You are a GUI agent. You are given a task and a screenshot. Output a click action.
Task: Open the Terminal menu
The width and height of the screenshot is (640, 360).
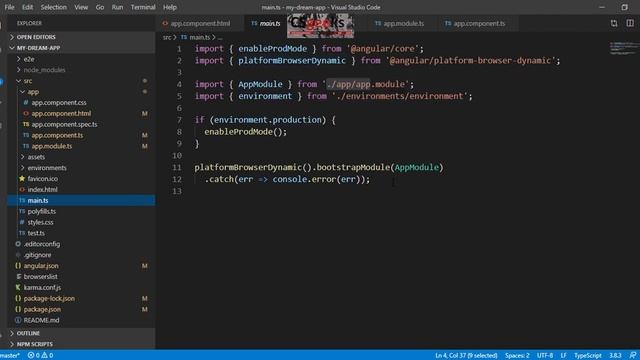[143, 7]
